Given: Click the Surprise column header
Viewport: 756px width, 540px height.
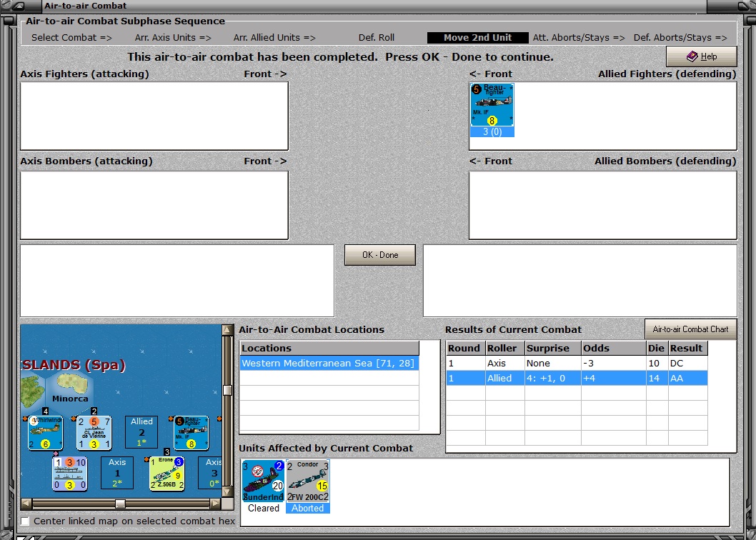Looking at the screenshot, I should tap(553, 348).
